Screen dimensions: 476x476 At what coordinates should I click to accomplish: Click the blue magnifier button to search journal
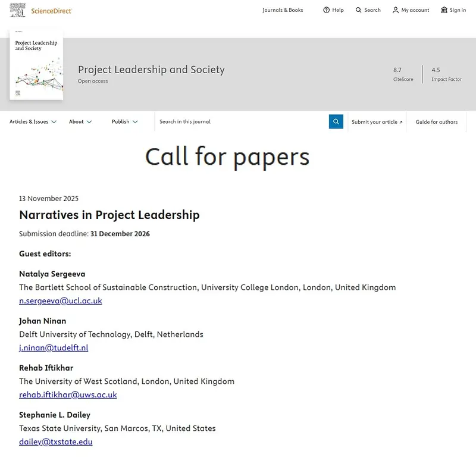click(x=336, y=121)
